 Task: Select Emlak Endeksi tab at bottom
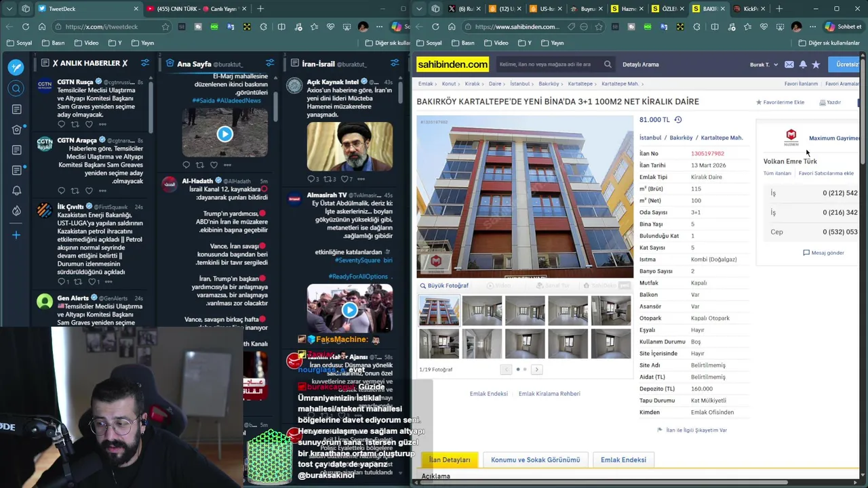[x=623, y=460]
